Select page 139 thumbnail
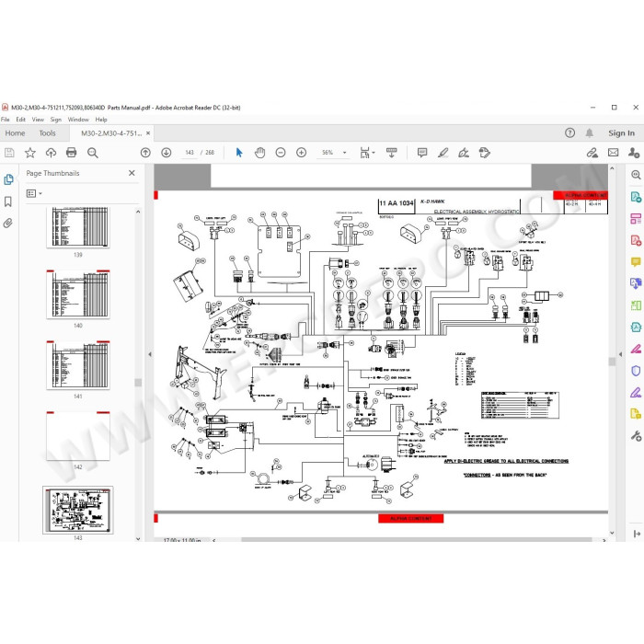Screen dimensions: 644x644 (x=78, y=227)
